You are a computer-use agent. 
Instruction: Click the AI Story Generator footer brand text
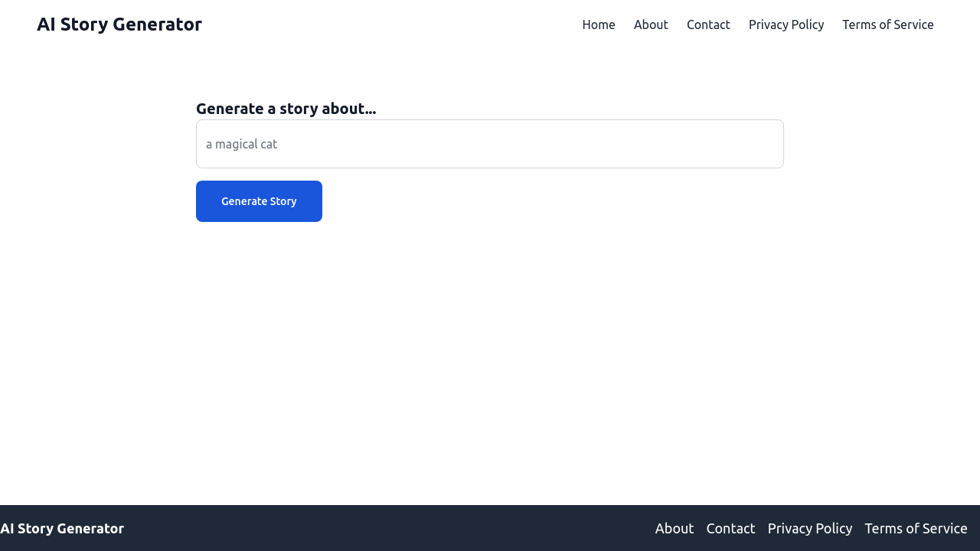pyautogui.click(x=61, y=528)
